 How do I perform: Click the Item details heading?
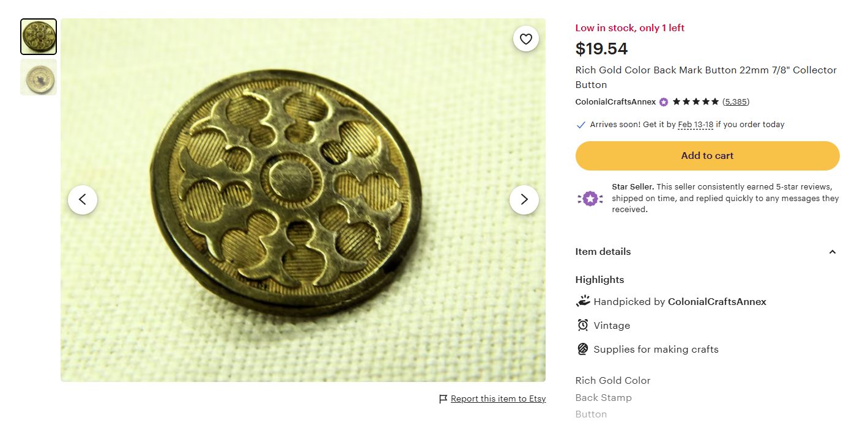(603, 252)
